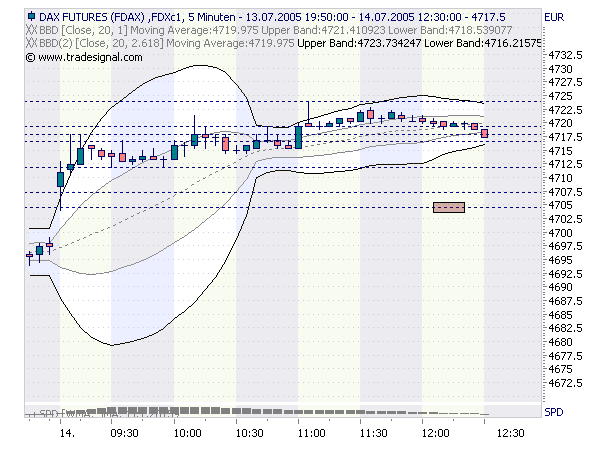Click the 10:30 time axis label
600x450 pixels.
(x=249, y=433)
